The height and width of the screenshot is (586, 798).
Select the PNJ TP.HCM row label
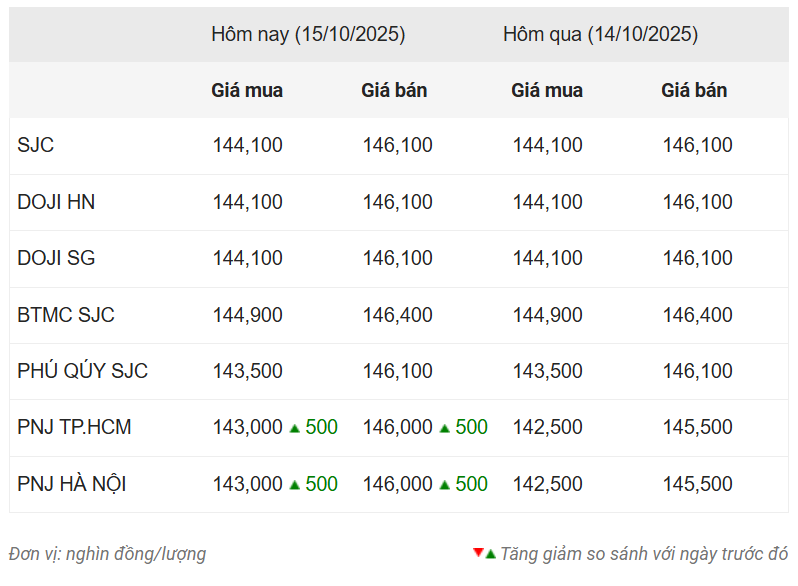pos(74,427)
